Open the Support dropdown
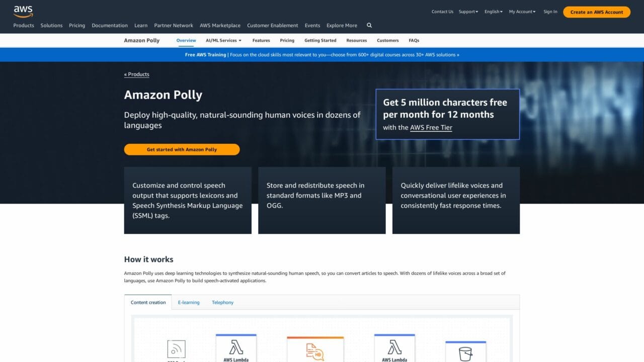This screenshot has height=362, width=644. 467,12
